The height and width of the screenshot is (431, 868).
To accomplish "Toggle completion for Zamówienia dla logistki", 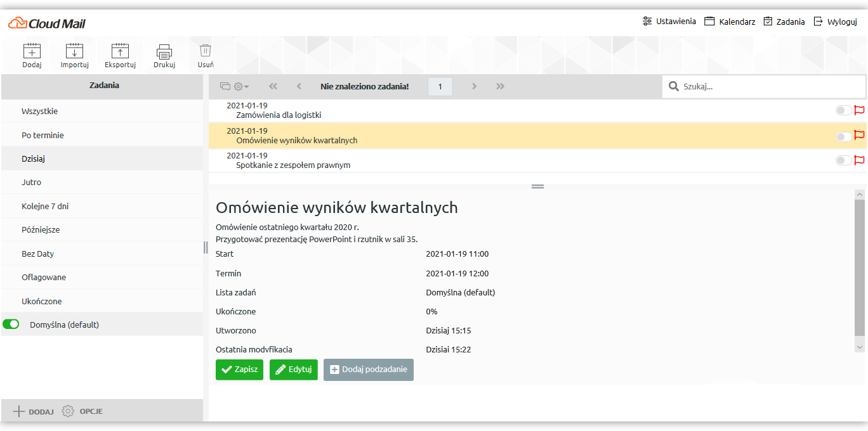I will [843, 110].
